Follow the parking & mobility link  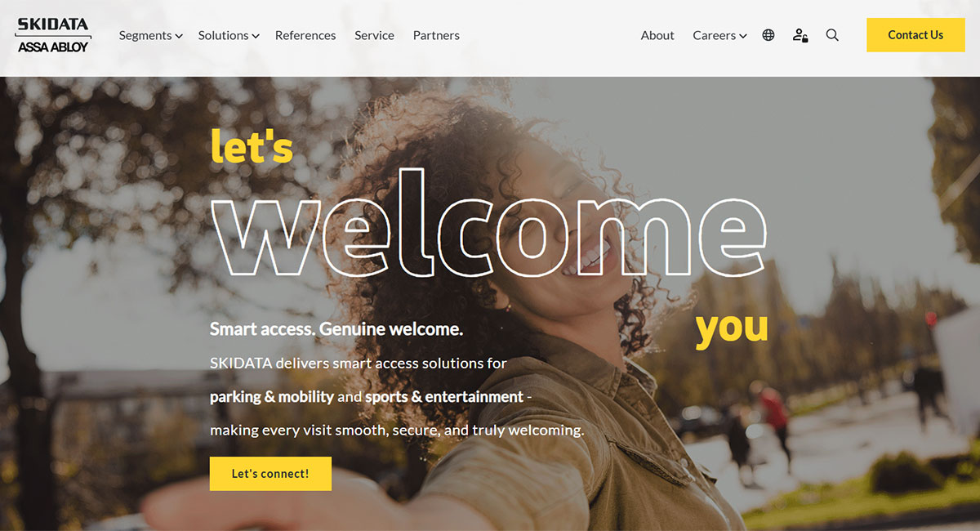click(272, 397)
